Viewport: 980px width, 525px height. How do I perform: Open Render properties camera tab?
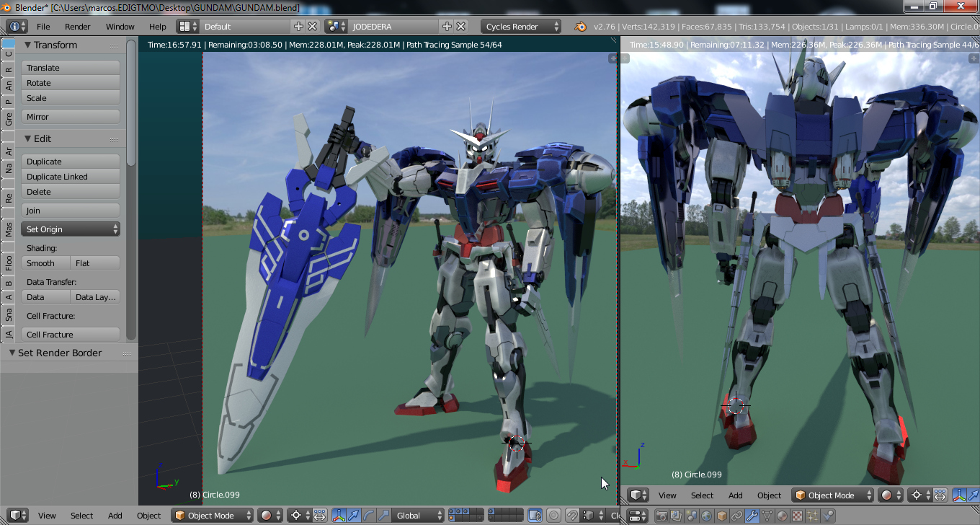coord(661,516)
